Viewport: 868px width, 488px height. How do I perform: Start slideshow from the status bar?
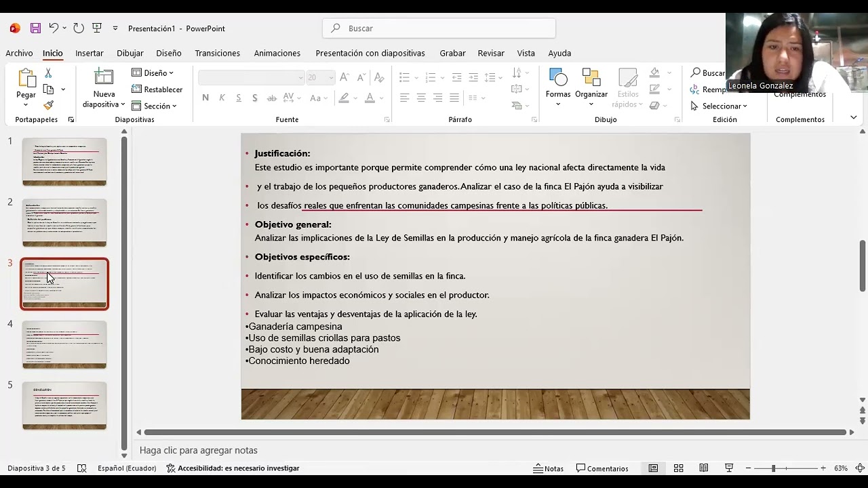tap(729, 468)
